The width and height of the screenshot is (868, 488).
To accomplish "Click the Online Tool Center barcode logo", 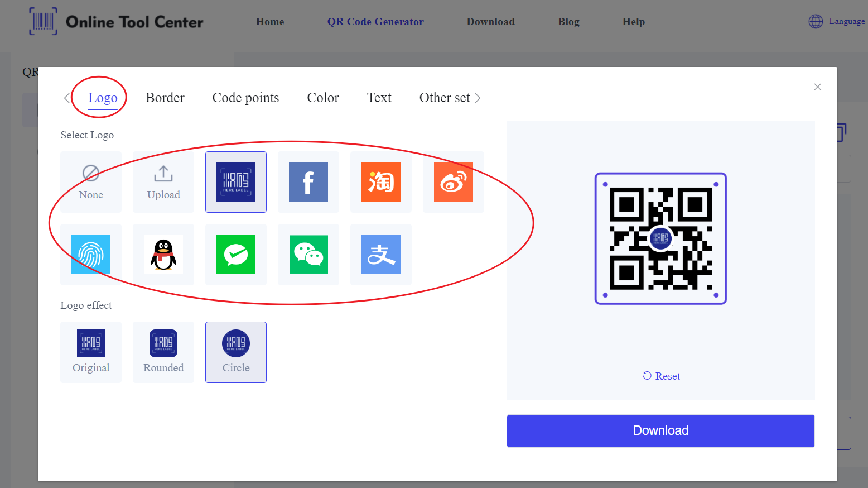I will (43, 21).
